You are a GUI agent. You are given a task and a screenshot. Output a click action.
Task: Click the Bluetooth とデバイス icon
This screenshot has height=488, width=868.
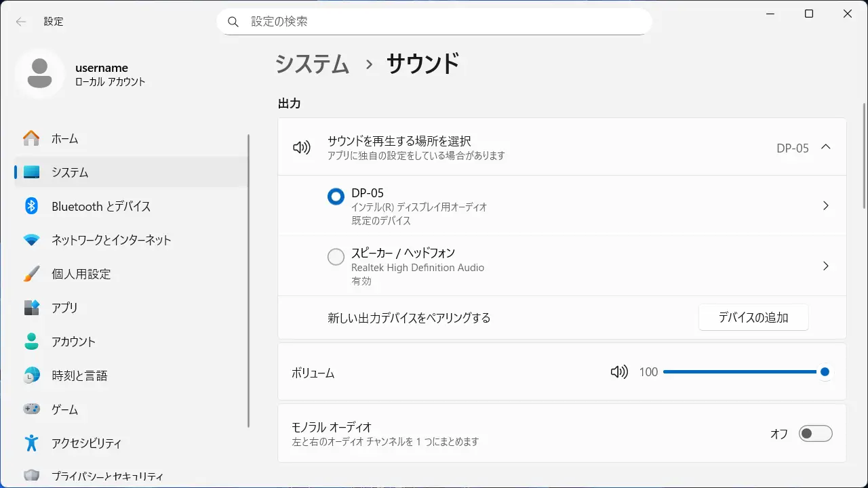pyautogui.click(x=31, y=206)
